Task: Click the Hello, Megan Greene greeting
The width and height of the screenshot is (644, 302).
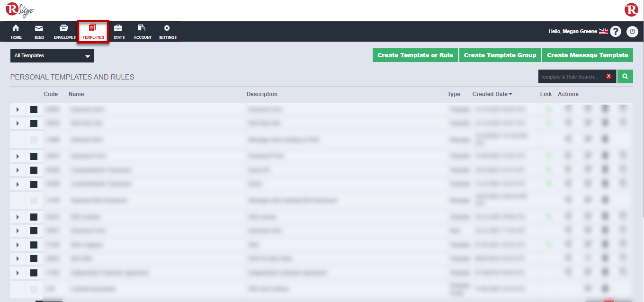Action: click(x=572, y=31)
